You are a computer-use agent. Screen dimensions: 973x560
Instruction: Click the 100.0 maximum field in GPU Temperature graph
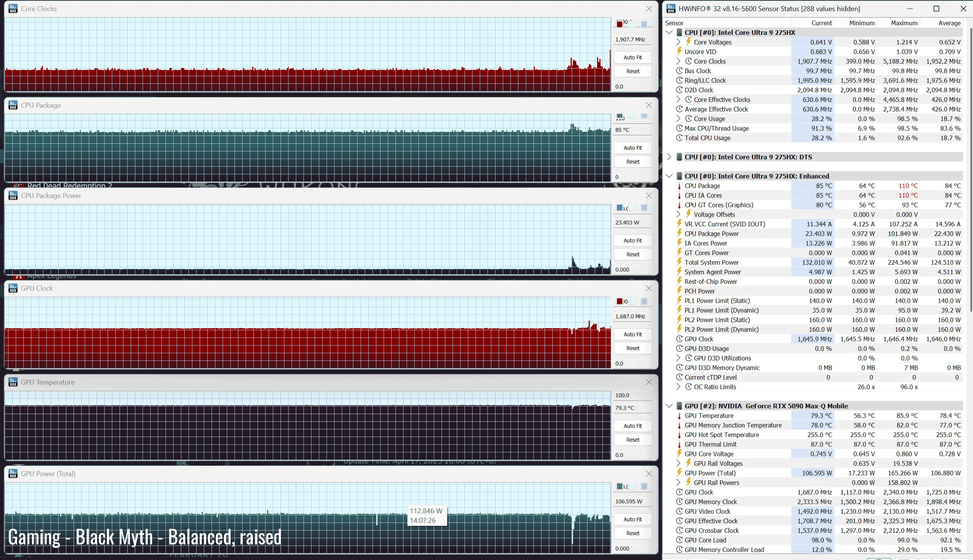[x=633, y=395]
